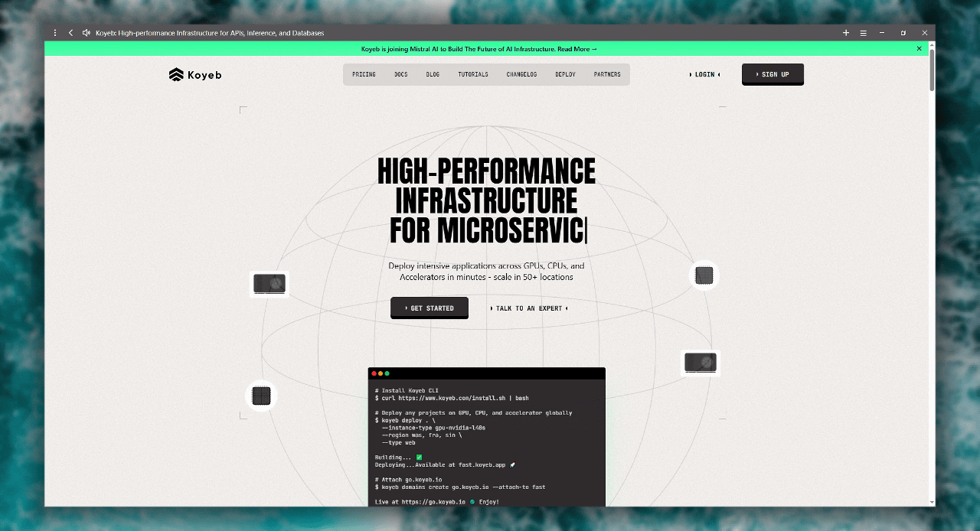Click the 'Deploying...Available at fast.koyeb.app' line
The image size is (980, 531).
coord(446,464)
